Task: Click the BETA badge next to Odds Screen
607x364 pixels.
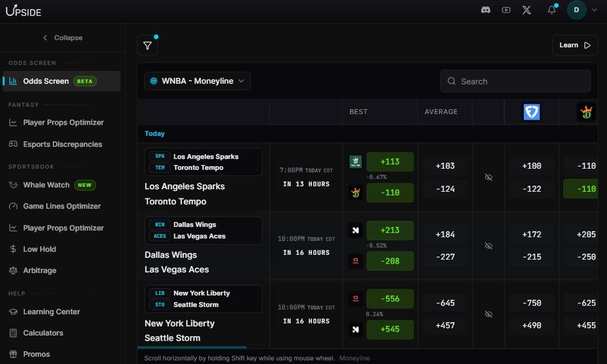Action: (85, 81)
